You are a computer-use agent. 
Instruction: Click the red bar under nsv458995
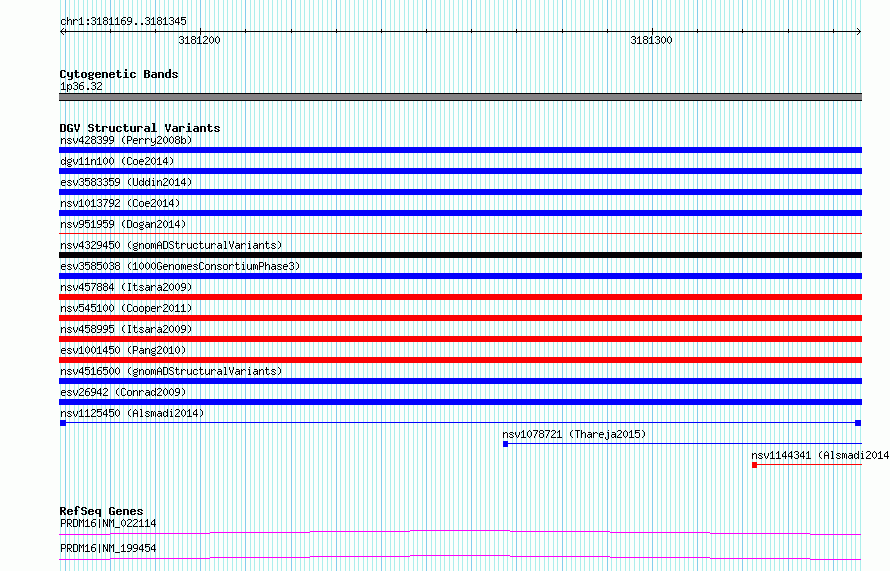coord(460,339)
